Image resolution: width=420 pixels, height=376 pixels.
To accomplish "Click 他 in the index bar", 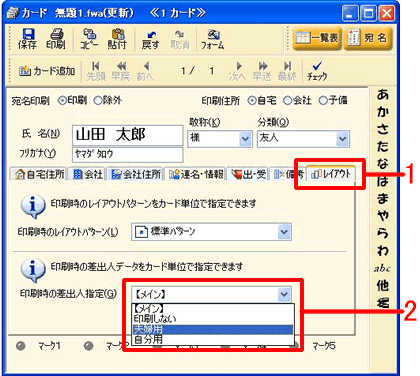I will pyautogui.click(x=383, y=285).
